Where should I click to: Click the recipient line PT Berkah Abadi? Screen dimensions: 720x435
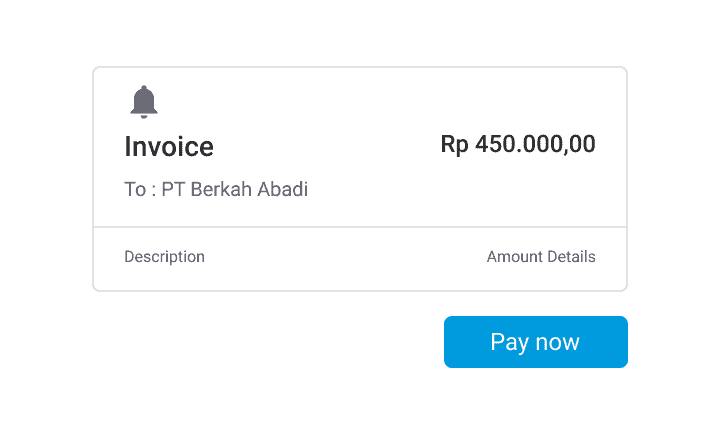216,189
